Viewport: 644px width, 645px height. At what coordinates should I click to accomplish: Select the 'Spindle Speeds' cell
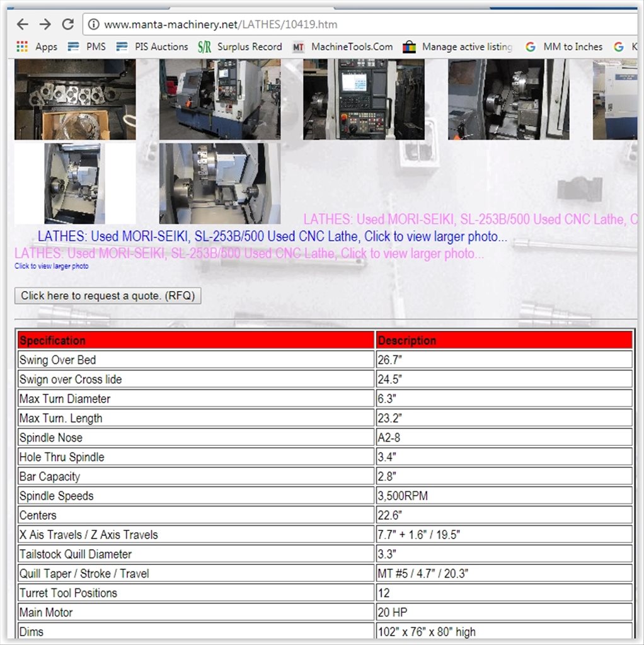click(x=196, y=496)
